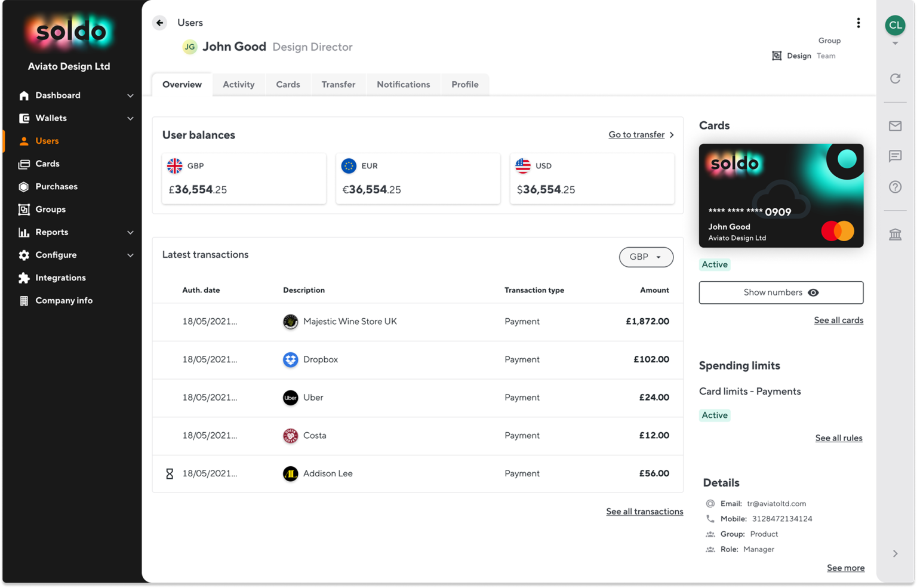The height and width of the screenshot is (588, 917).
Task: Open the email icon on the right rail
Action: tap(895, 126)
